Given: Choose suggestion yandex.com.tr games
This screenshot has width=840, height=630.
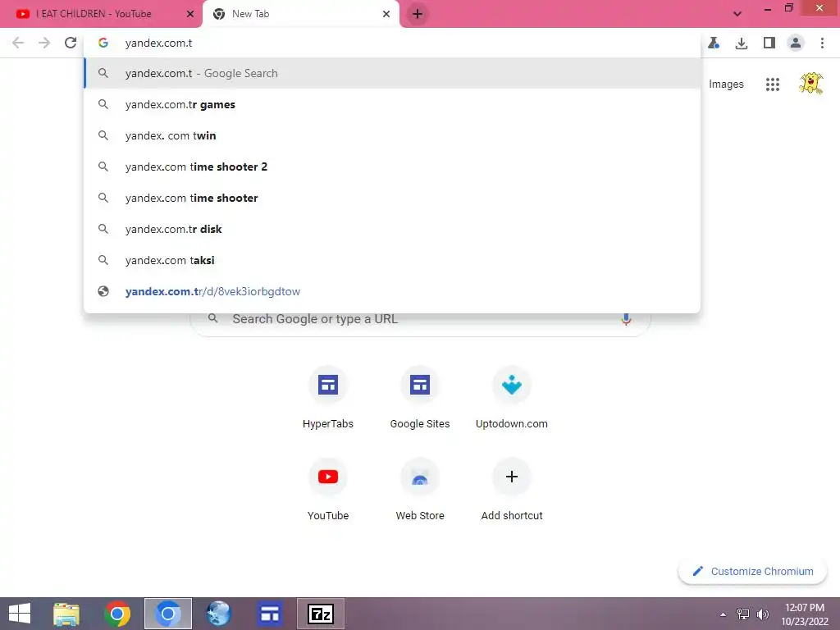Looking at the screenshot, I should [x=392, y=104].
